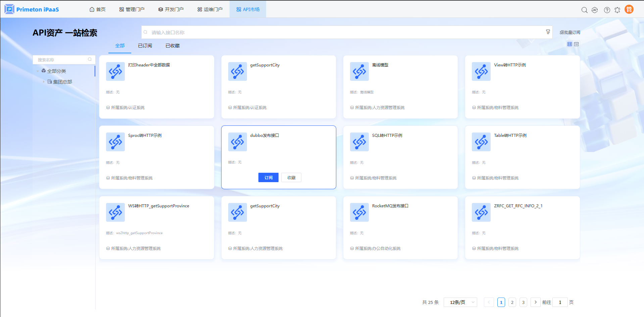This screenshot has height=317, width=644.
Task: Switch to the 已收藏 tab
Action: click(172, 46)
